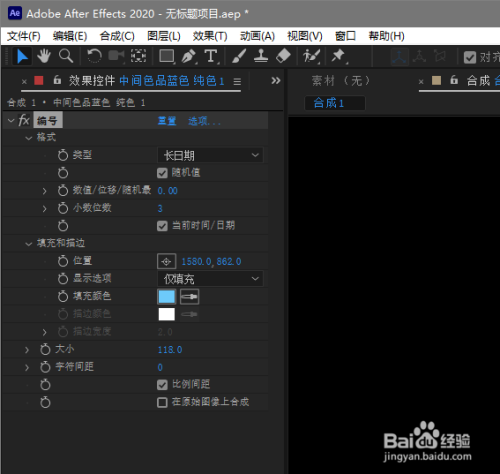The image size is (500, 474).
Task: Open the 合成(C) menu
Action: tap(117, 36)
